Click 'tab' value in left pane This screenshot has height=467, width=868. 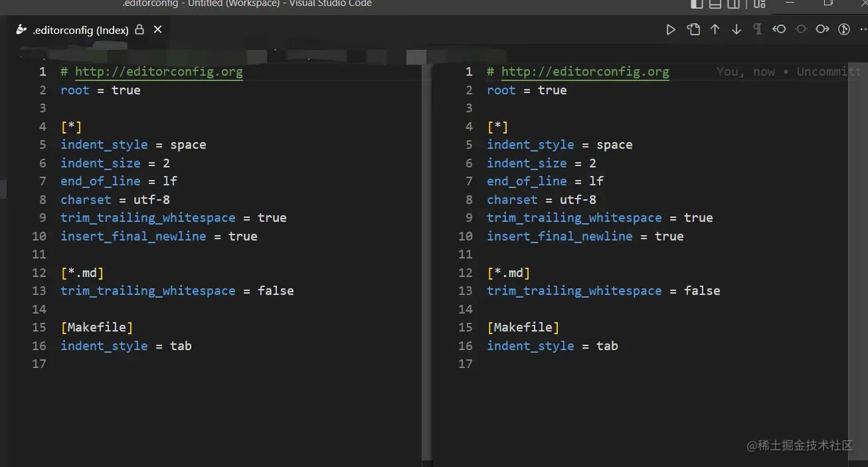[x=181, y=346]
